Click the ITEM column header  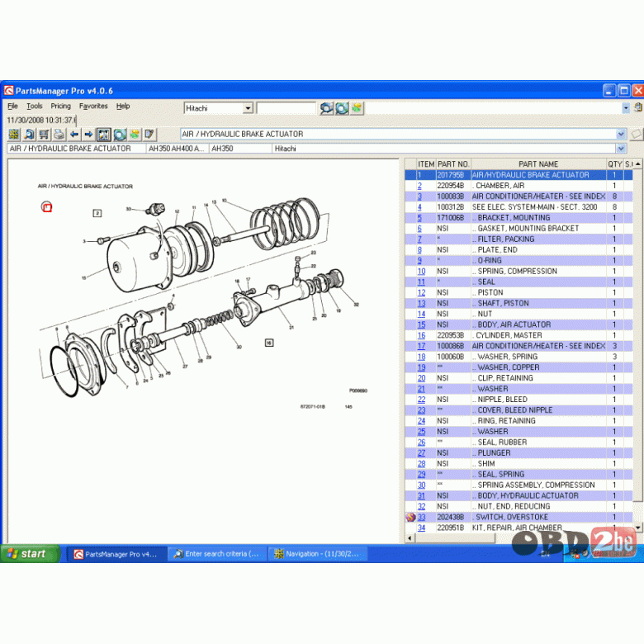pyautogui.click(x=426, y=163)
